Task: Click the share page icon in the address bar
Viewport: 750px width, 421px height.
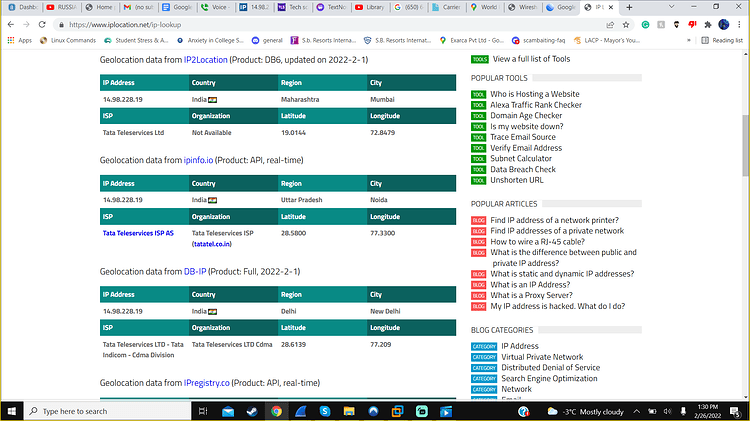Action: point(610,24)
